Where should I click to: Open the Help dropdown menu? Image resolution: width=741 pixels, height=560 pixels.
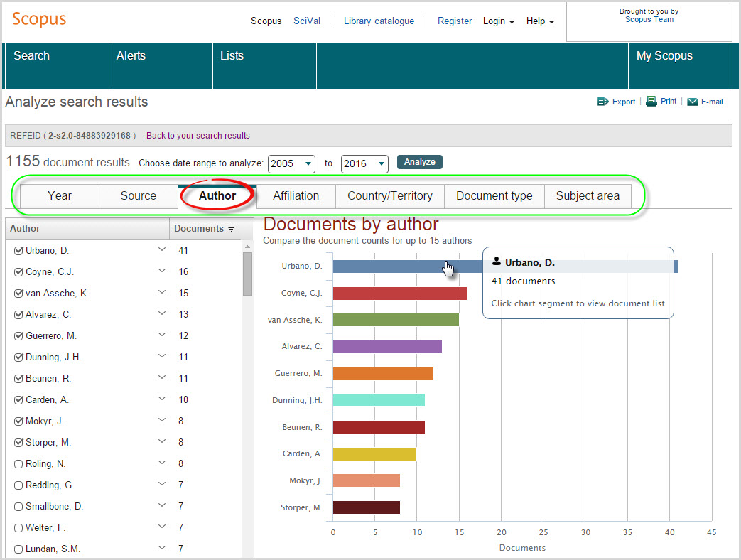pos(540,21)
